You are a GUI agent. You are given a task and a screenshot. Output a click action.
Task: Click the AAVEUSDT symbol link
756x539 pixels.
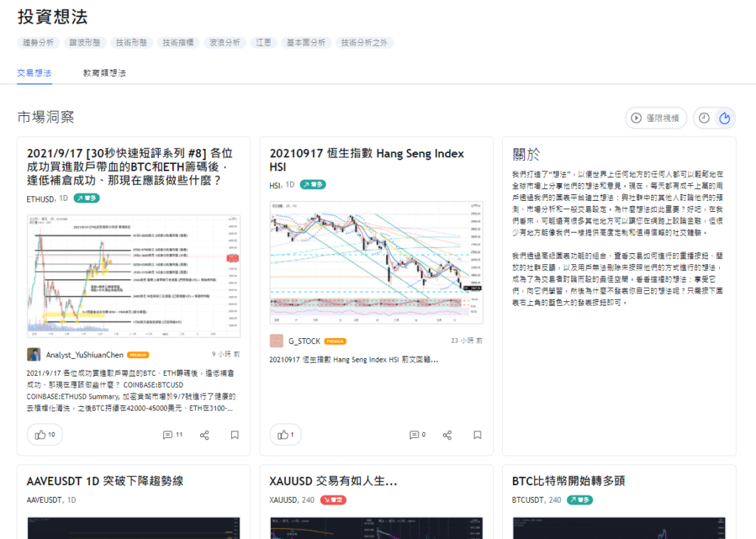(44, 500)
